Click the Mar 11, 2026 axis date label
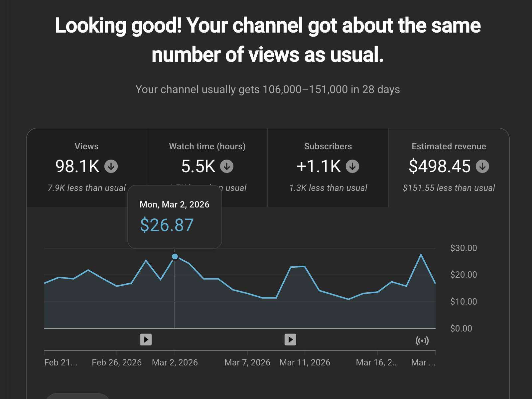532x399 pixels. [305, 362]
